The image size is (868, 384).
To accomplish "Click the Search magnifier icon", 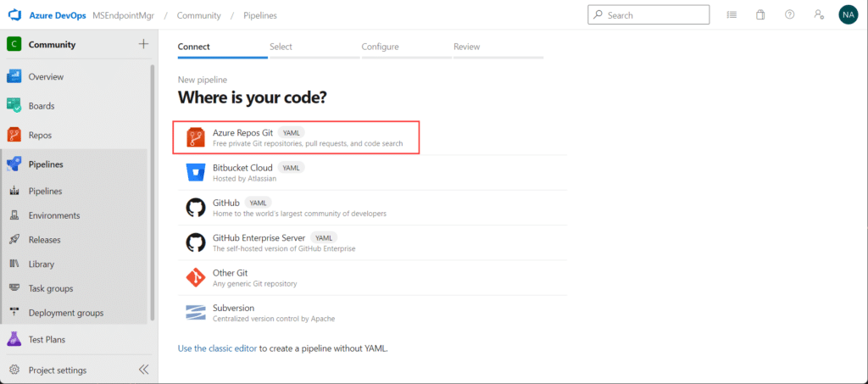I will tap(598, 15).
